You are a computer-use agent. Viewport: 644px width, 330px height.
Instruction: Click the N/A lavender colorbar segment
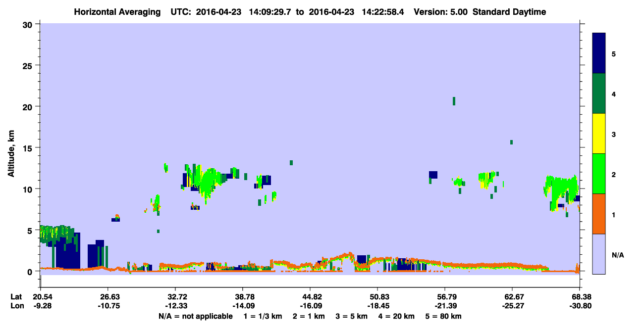click(599, 254)
